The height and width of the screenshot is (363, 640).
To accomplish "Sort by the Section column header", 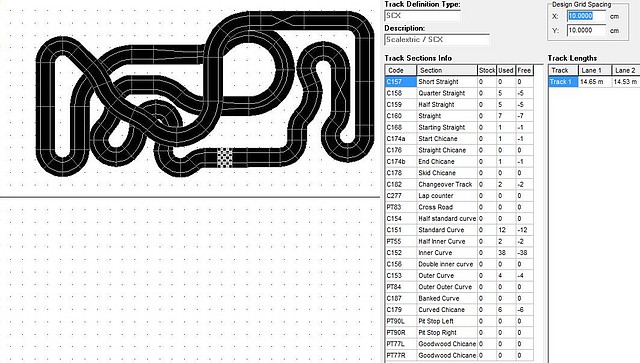I will point(447,70).
